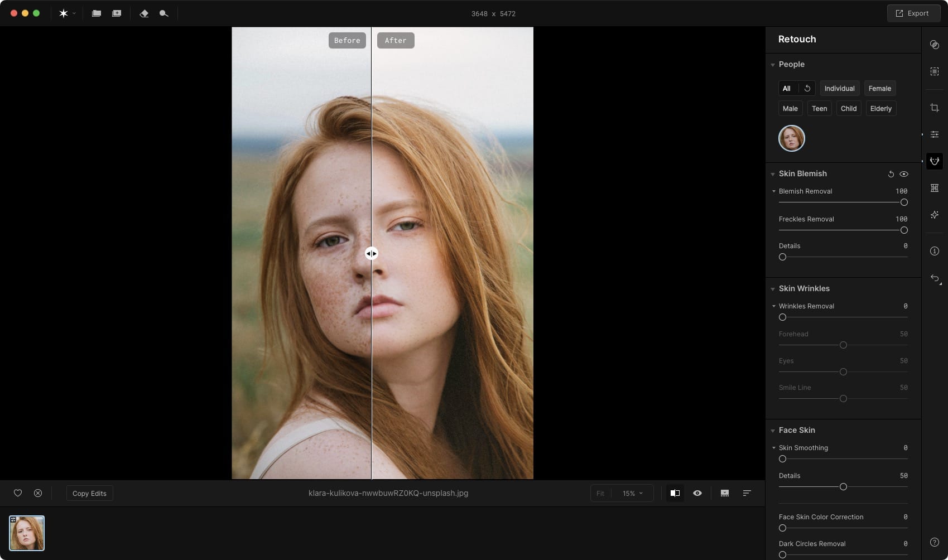Open the adjustments sliders sidebar icon

tap(935, 134)
